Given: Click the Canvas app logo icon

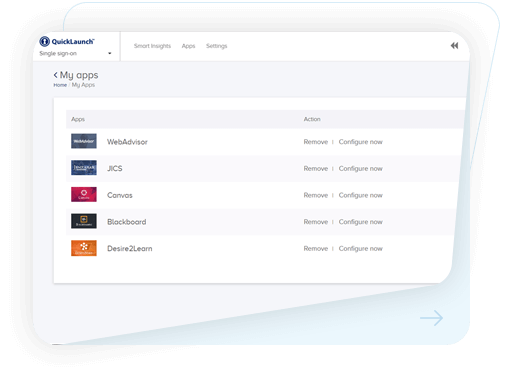Looking at the screenshot, I should click(84, 194).
